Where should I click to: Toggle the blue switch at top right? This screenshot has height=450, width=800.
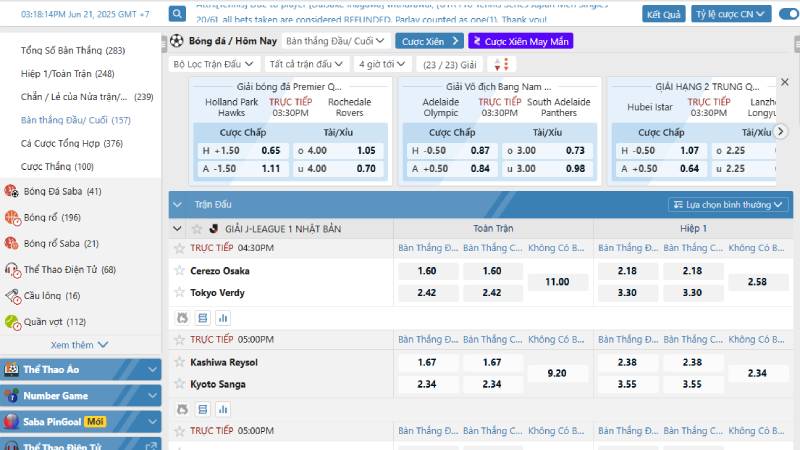789,14
